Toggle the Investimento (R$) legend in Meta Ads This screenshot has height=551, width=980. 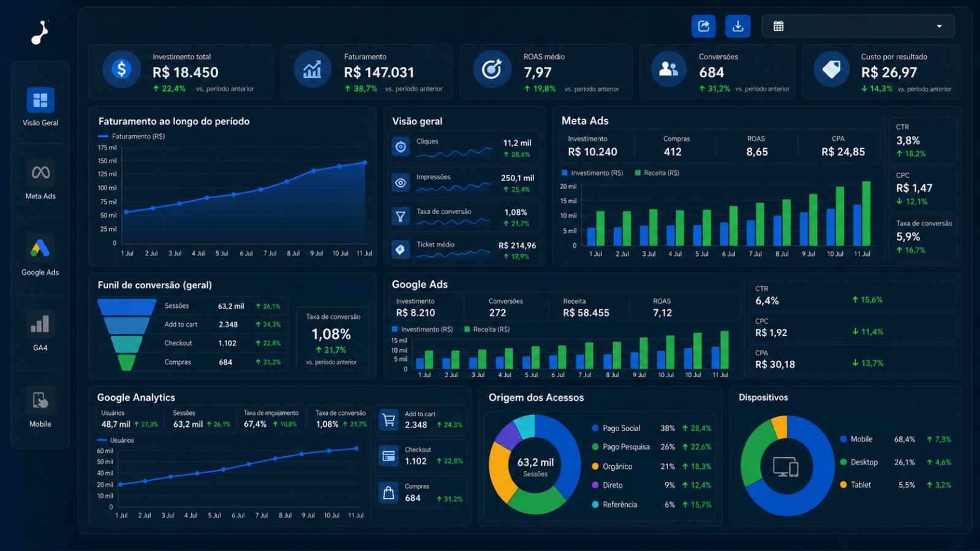pyautogui.click(x=592, y=173)
